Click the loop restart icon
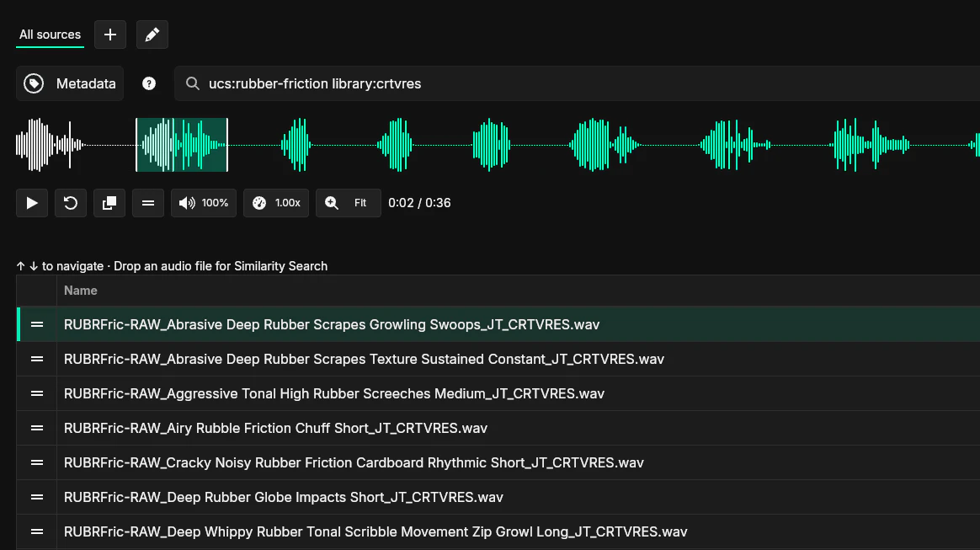This screenshot has height=550, width=980. (x=71, y=202)
